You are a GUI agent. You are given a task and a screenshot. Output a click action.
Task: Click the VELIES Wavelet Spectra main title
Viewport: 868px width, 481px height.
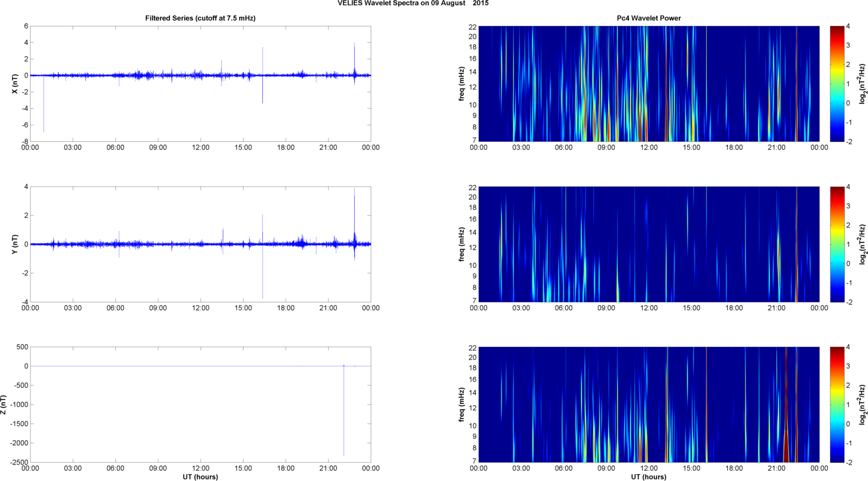pos(413,3)
